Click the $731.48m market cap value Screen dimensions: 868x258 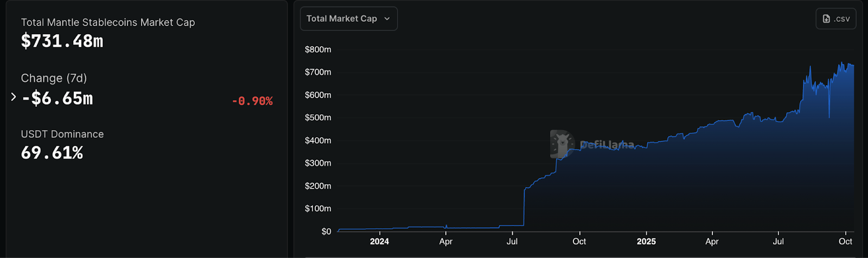pyautogui.click(x=62, y=41)
